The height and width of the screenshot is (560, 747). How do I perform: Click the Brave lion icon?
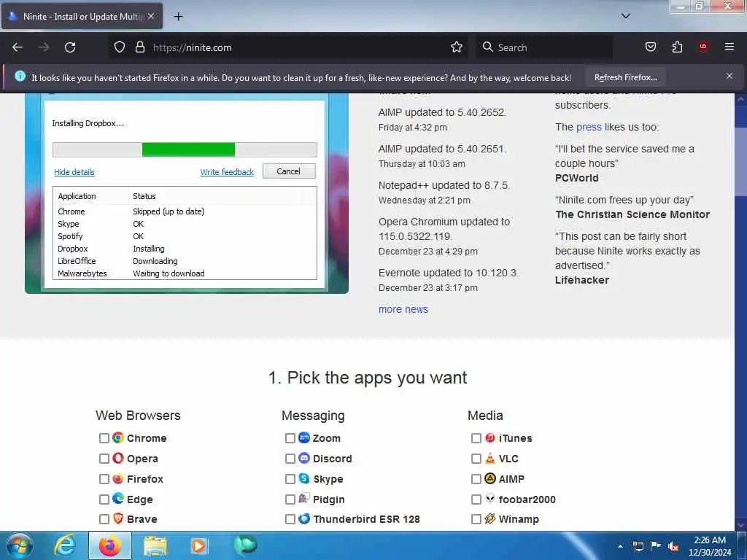pyautogui.click(x=118, y=518)
